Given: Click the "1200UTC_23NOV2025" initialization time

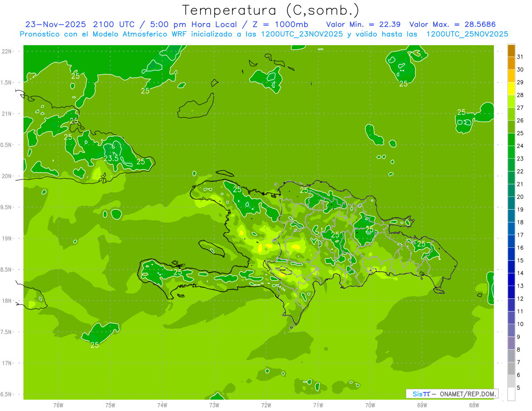Looking at the screenshot, I should (x=302, y=34).
